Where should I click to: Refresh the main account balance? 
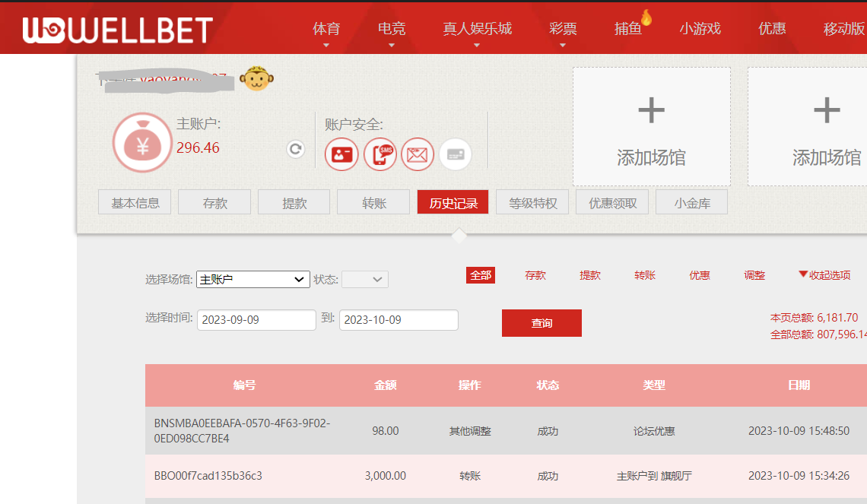coord(296,149)
